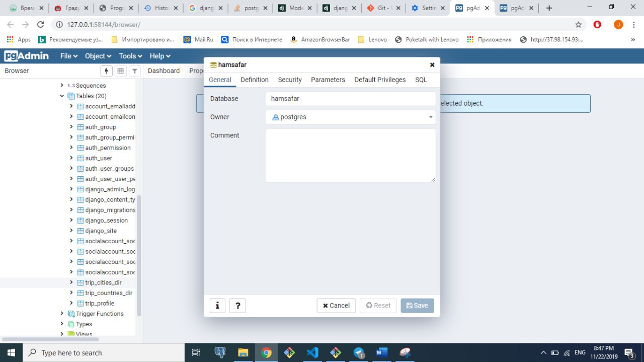644x362 pixels.
Task: Open Chrome three-dot menu
Action: 634,24
